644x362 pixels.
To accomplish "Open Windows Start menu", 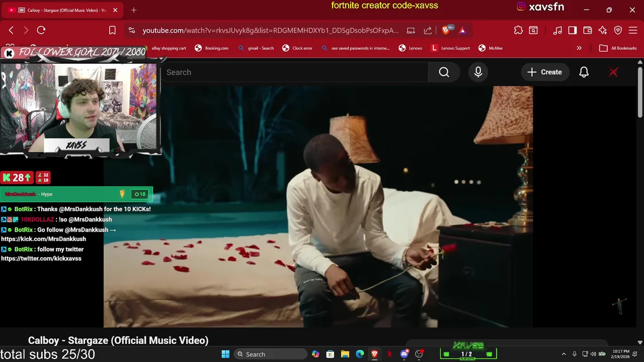I will pos(225,354).
